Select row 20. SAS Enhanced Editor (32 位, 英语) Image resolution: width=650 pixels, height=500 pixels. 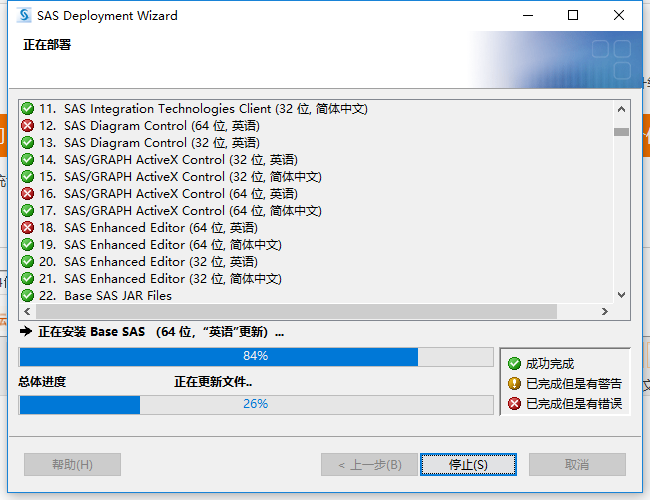tap(316, 262)
